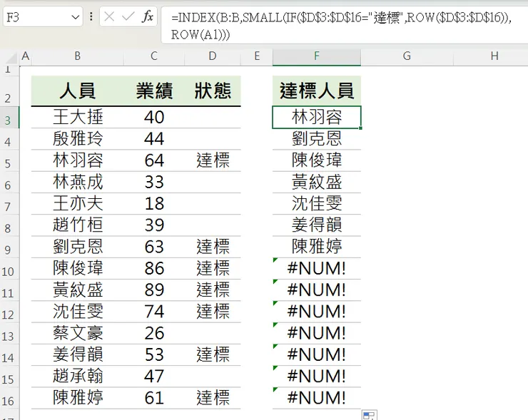528x420 pixels.
Task: Confirm formula with checkmark icon
Action: 128,16
